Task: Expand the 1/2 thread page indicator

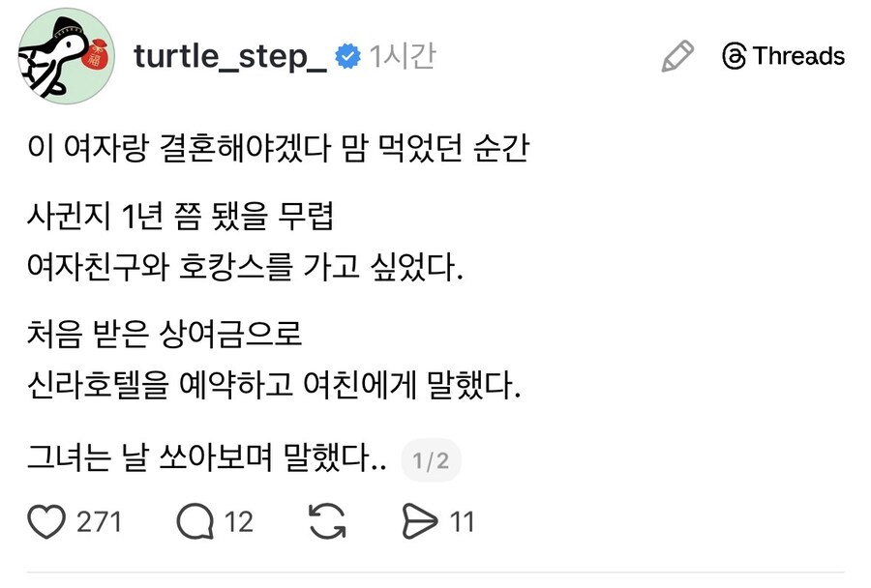Action: [431, 461]
